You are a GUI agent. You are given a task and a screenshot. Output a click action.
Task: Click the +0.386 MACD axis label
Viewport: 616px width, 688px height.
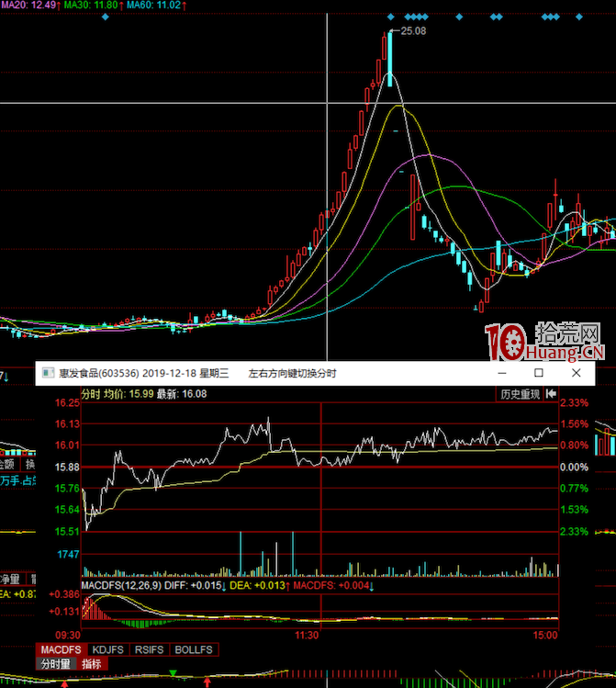pyautogui.click(x=64, y=594)
